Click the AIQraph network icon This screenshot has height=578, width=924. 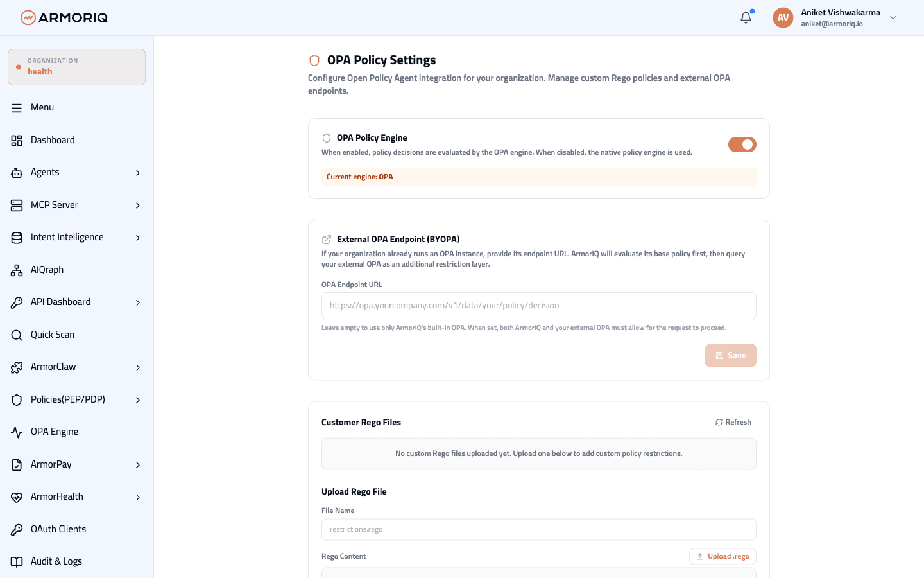pos(17,270)
